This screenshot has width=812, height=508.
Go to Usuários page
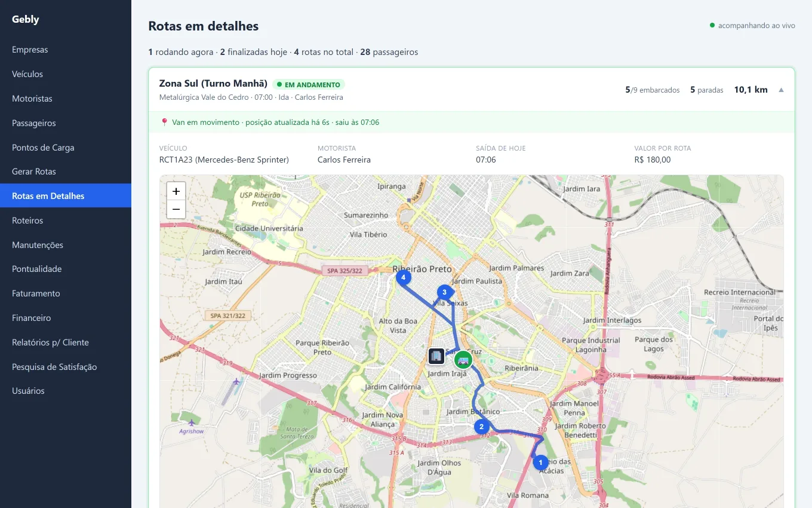tap(66, 391)
